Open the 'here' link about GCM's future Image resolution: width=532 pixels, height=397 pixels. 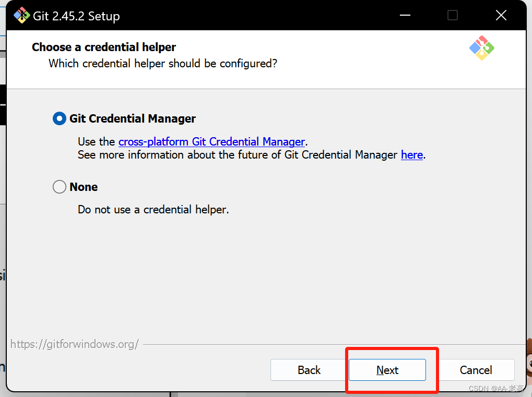coord(412,155)
